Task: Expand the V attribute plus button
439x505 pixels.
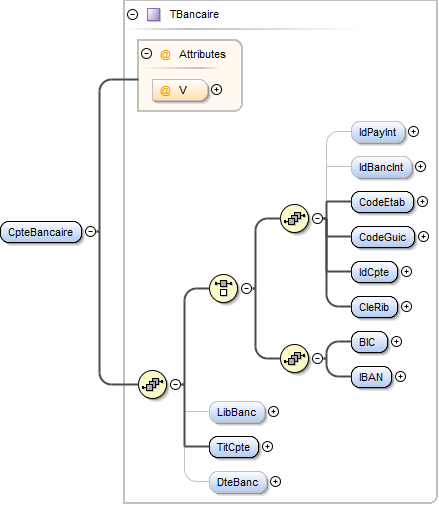Action: (x=217, y=90)
